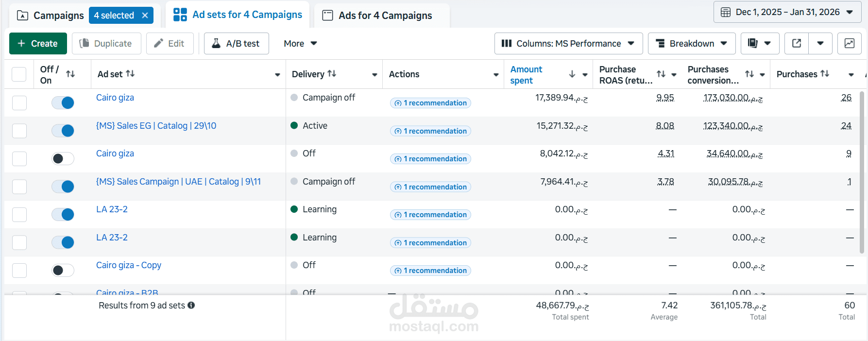Viewport: 868px width, 341px height.
Task: Open the Sales Campaign UAE Catalog ad set link
Action: tap(178, 182)
